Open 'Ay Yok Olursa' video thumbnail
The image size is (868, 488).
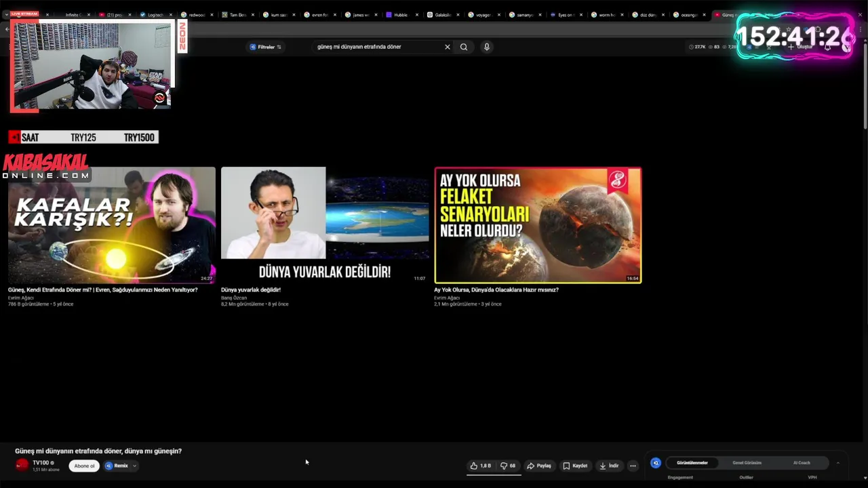click(x=538, y=225)
